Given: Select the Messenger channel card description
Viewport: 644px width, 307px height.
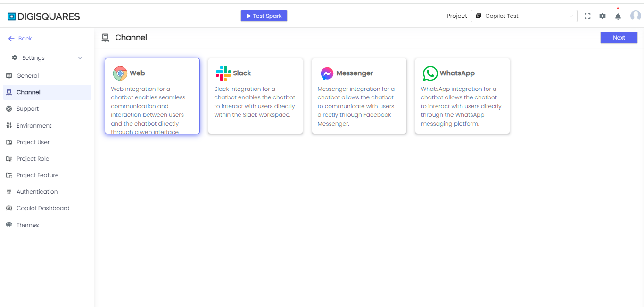Looking at the screenshot, I should point(356,106).
